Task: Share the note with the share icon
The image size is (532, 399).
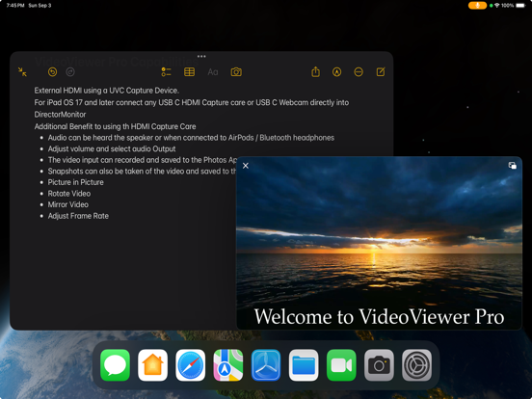Action: (315, 71)
